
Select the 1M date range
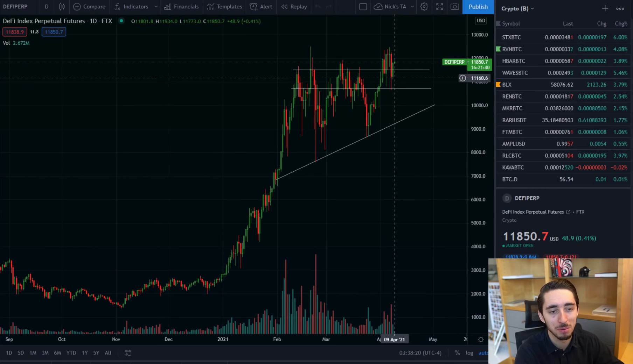pos(33,353)
